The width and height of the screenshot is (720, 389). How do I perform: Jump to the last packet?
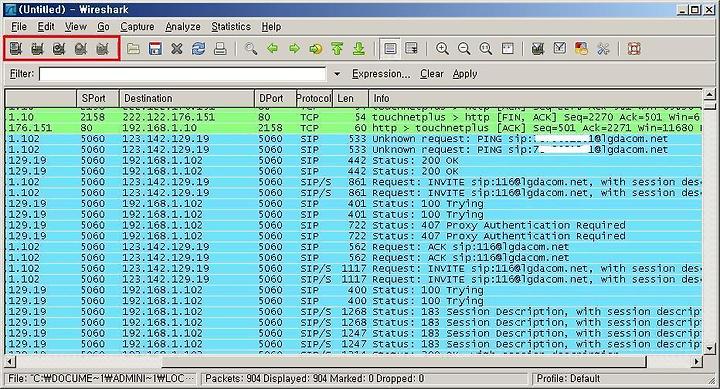coord(359,48)
